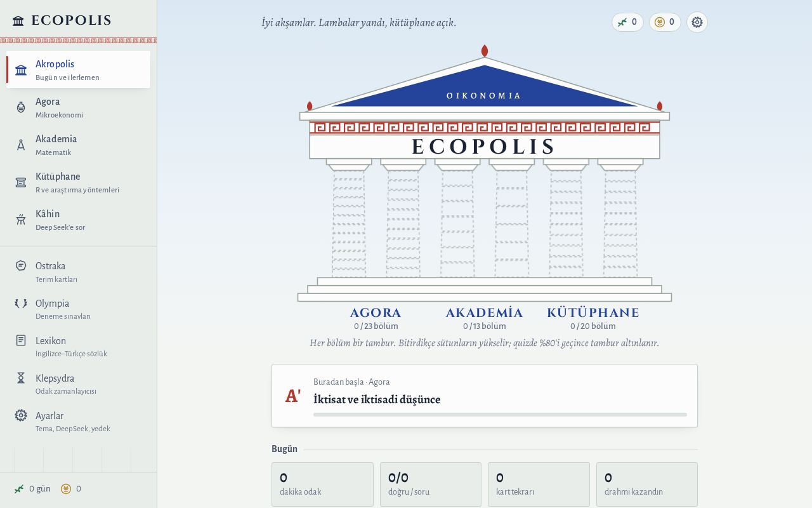This screenshot has width=812, height=508.
Task: Start İktisat ve iktisadi düşünce chapter
Action: 485,396
